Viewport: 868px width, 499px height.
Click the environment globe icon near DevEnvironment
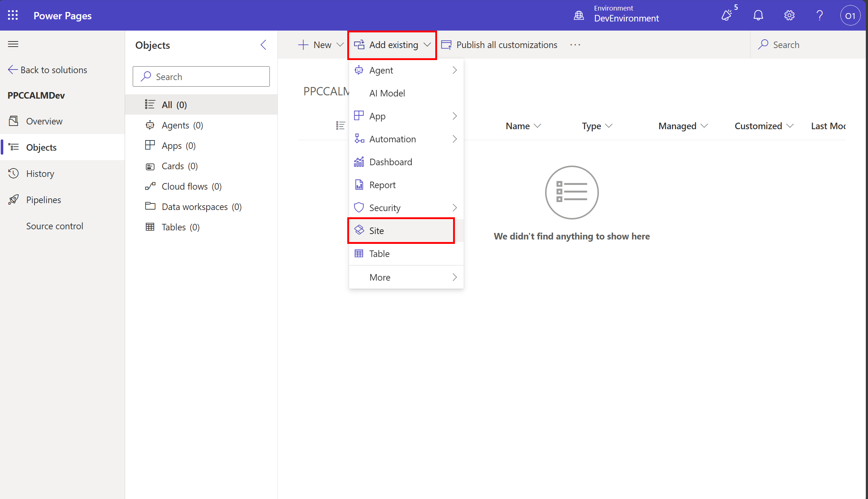click(x=579, y=15)
